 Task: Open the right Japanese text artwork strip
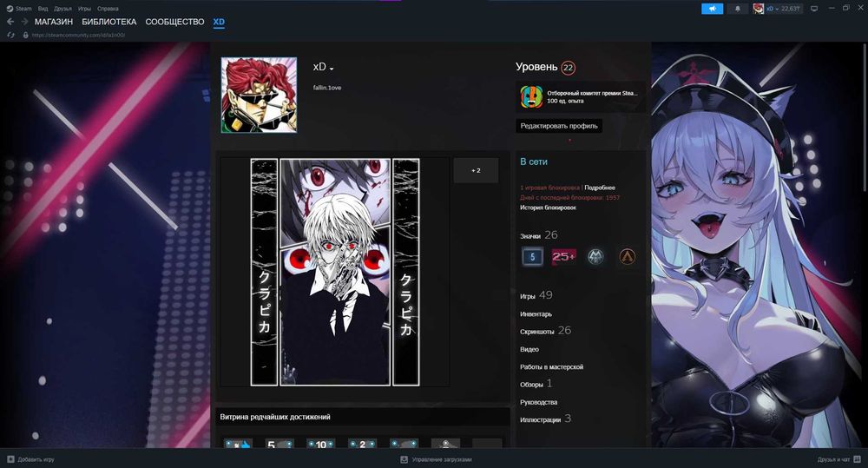coord(405,272)
